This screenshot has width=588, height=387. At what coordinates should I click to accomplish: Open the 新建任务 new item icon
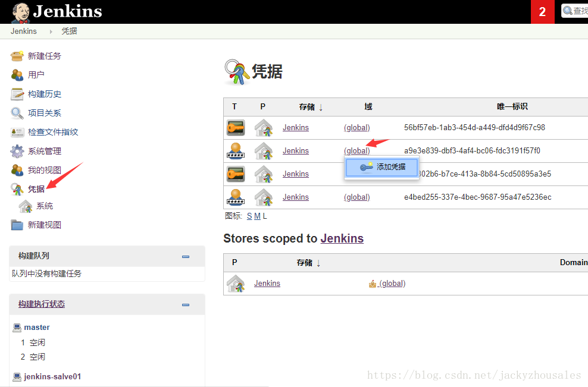point(17,56)
